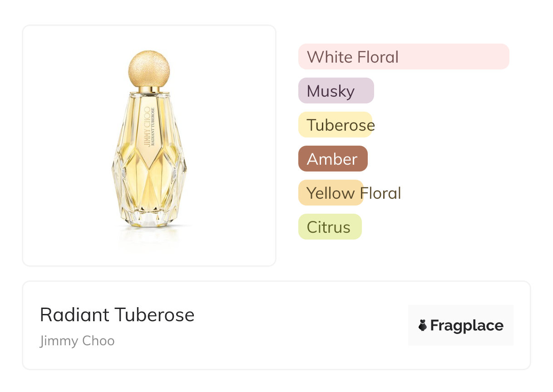553x392 pixels.
Task: Click the word Floral in Yellow Floral
Action: [x=380, y=193]
